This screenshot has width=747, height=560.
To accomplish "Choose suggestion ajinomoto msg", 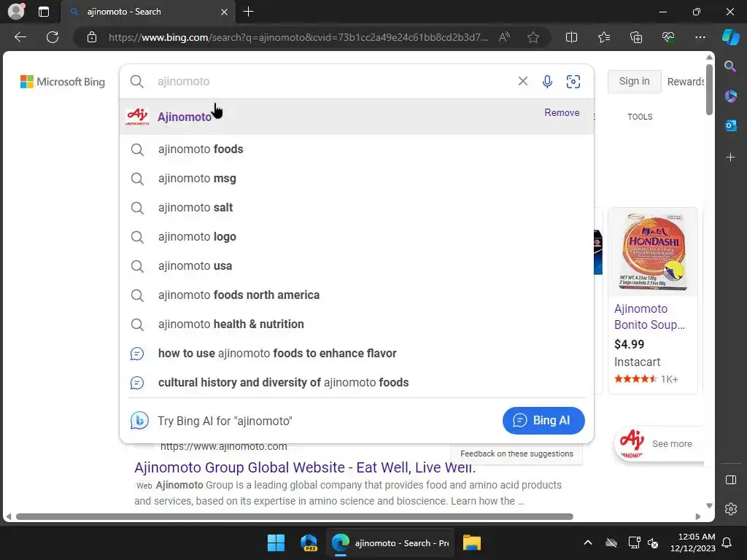I will [x=356, y=178].
